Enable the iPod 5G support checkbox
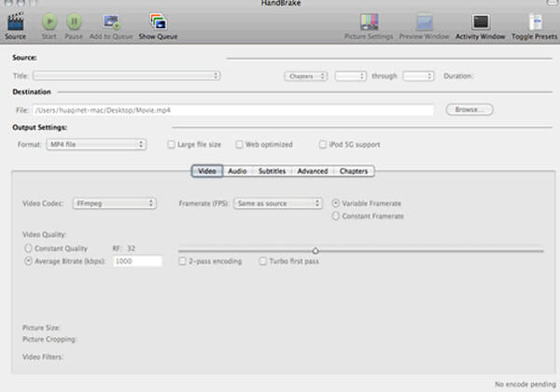The height and width of the screenshot is (392, 560). tap(323, 145)
